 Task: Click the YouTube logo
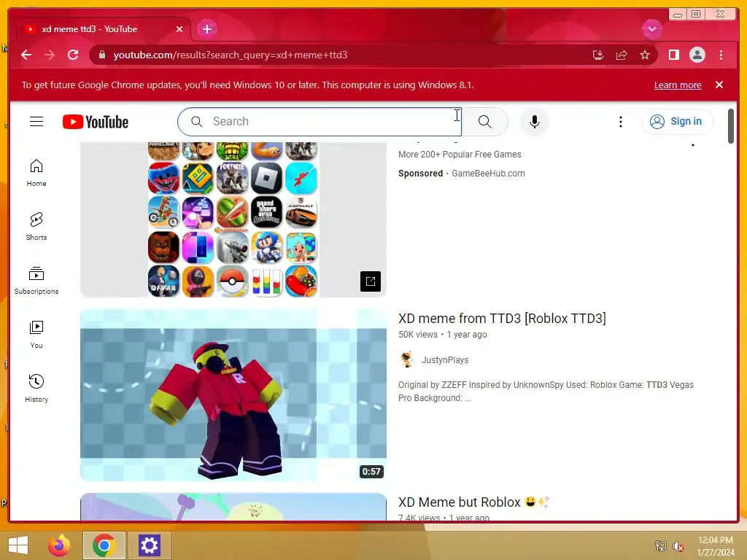coord(96,122)
